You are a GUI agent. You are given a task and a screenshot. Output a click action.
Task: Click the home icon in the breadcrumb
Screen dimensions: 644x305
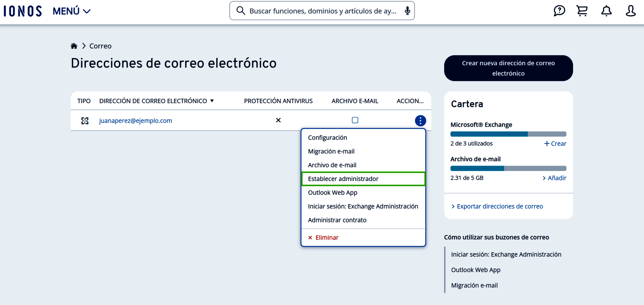(x=74, y=46)
